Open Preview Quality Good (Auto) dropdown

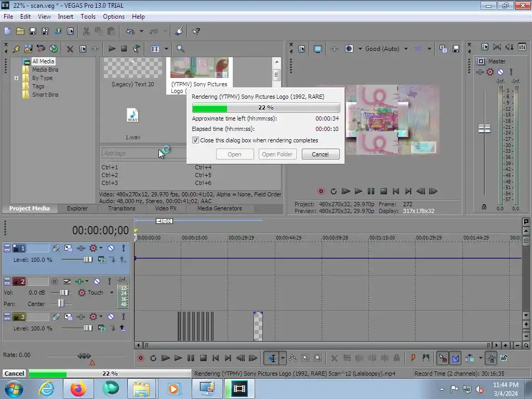point(406,49)
